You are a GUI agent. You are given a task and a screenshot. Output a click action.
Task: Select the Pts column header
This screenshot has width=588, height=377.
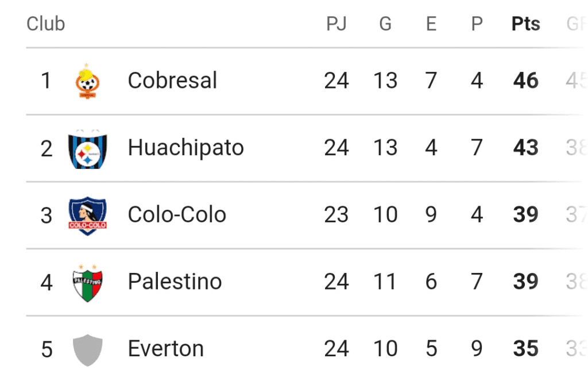(x=526, y=24)
